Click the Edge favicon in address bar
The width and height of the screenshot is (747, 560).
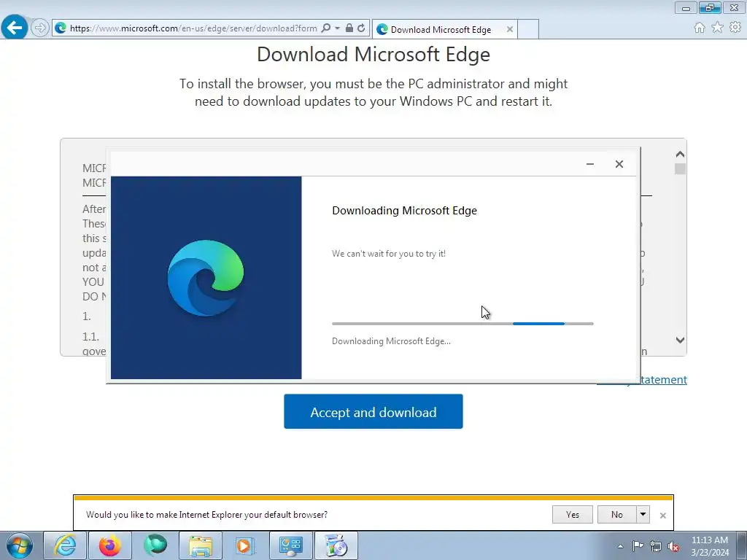[61, 28]
